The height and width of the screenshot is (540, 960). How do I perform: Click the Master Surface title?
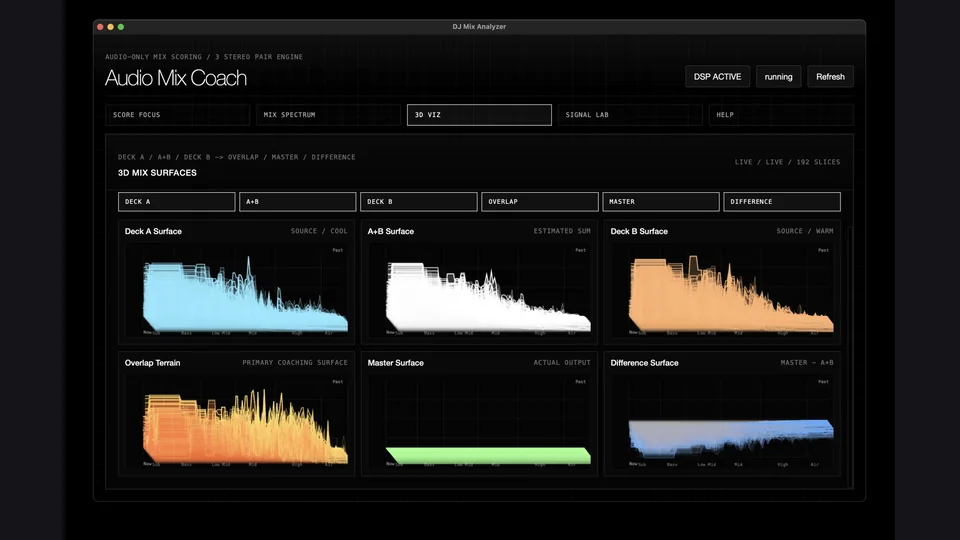[x=396, y=363]
